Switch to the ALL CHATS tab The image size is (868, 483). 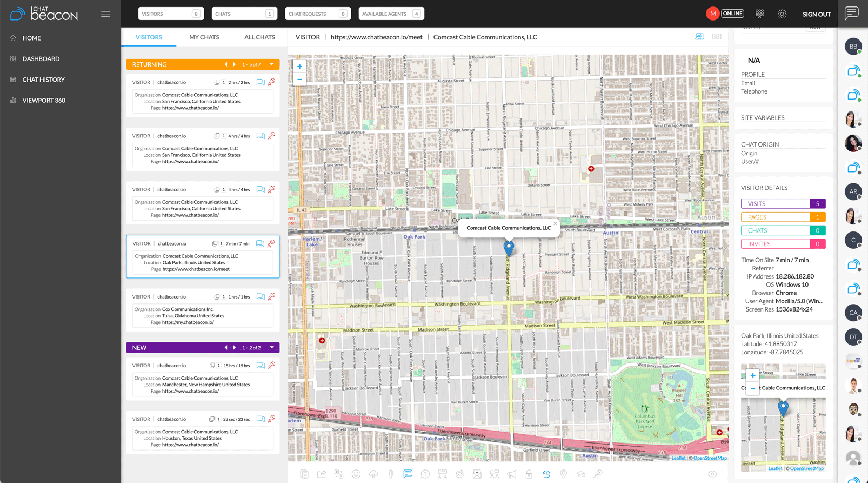259,37
